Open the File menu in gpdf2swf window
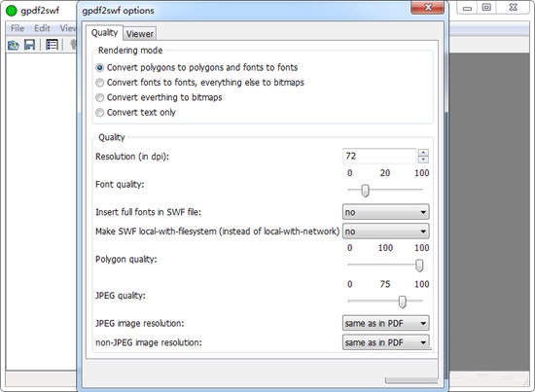The width and height of the screenshot is (535, 392). (18, 28)
